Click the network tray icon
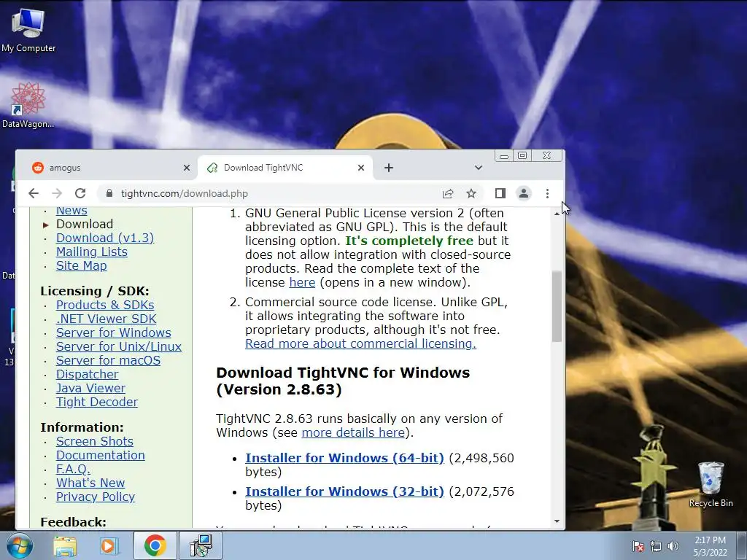Image resolution: width=747 pixels, height=560 pixels. pos(656,546)
